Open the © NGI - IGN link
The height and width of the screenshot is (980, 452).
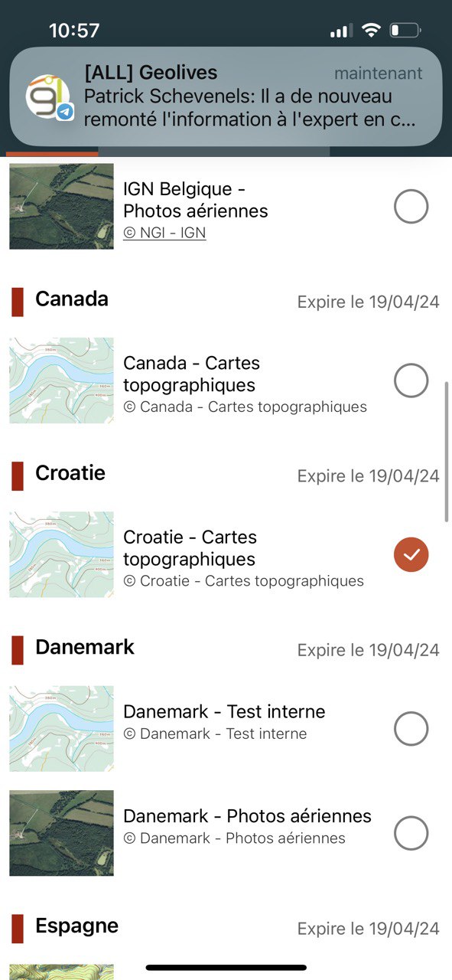pos(164,233)
